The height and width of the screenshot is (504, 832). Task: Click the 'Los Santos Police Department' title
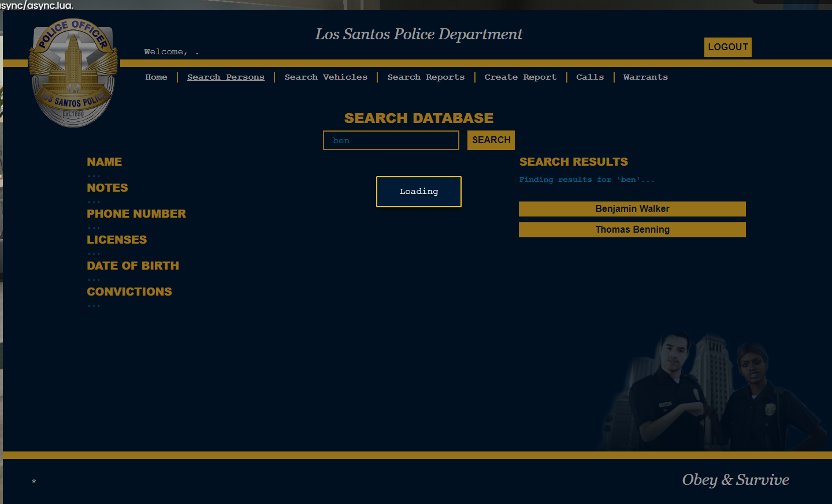click(418, 34)
